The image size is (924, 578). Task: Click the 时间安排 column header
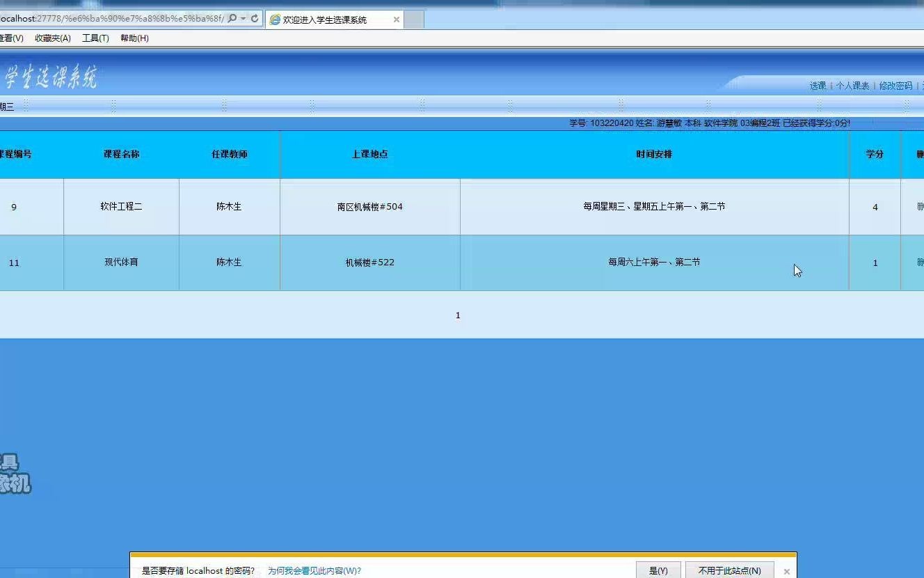(x=654, y=154)
